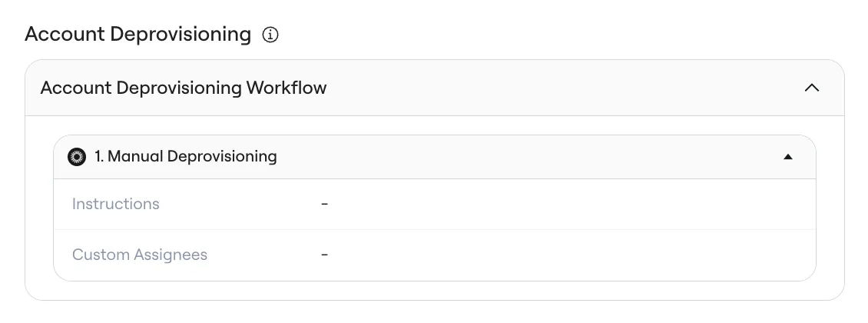The width and height of the screenshot is (868, 323).
Task: Click the word Workflow in panel header
Action: (x=287, y=88)
